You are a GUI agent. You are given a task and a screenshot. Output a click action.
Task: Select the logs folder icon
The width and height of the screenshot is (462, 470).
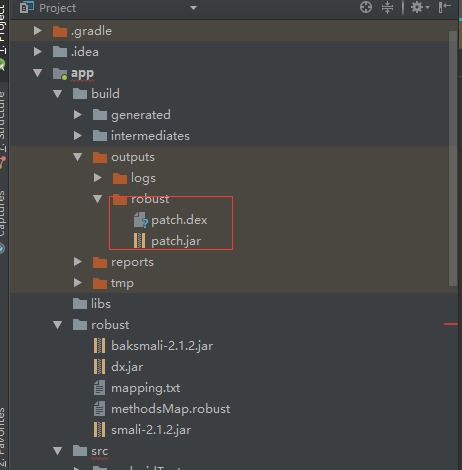[120, 178]
